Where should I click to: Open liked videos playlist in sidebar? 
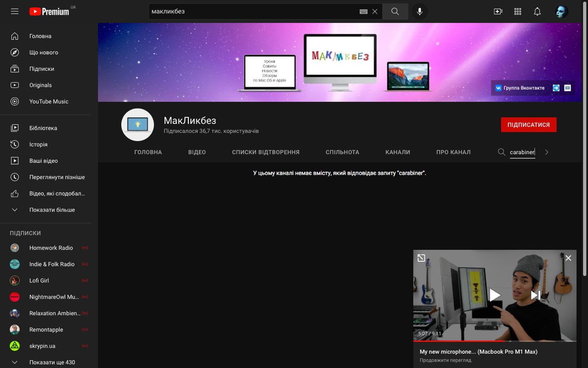click(x=46, y=193)
